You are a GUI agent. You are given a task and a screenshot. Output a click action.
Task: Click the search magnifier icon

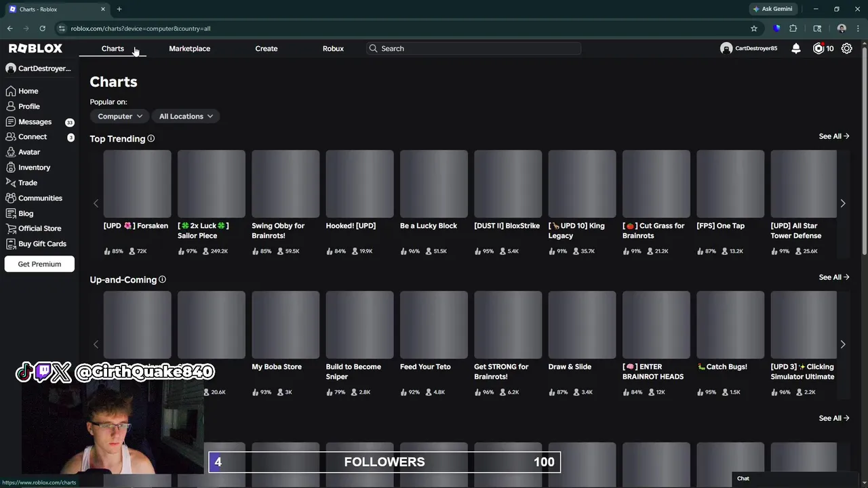[x=373, y=48]
